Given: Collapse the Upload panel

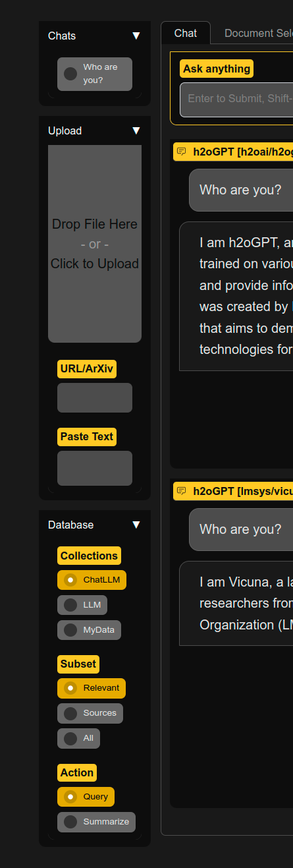Looking at the screenshot, I should point(136,130).
